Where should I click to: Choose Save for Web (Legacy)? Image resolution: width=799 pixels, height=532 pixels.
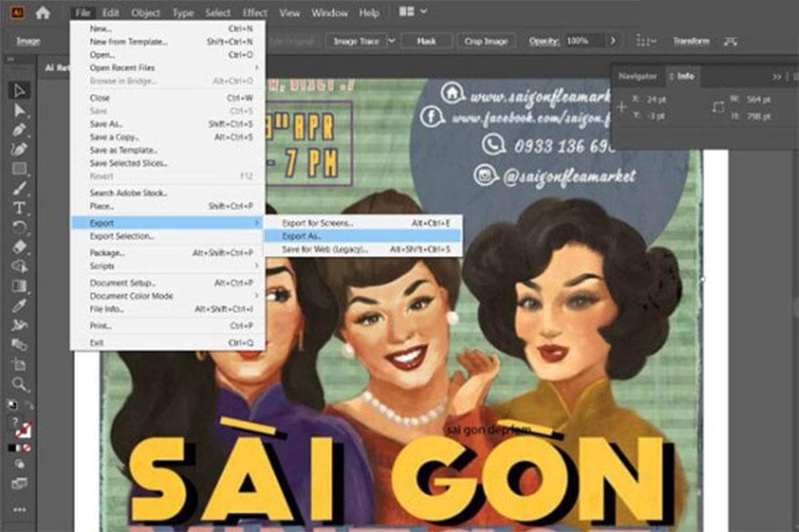pyautogui.click(x=363, y=249)
